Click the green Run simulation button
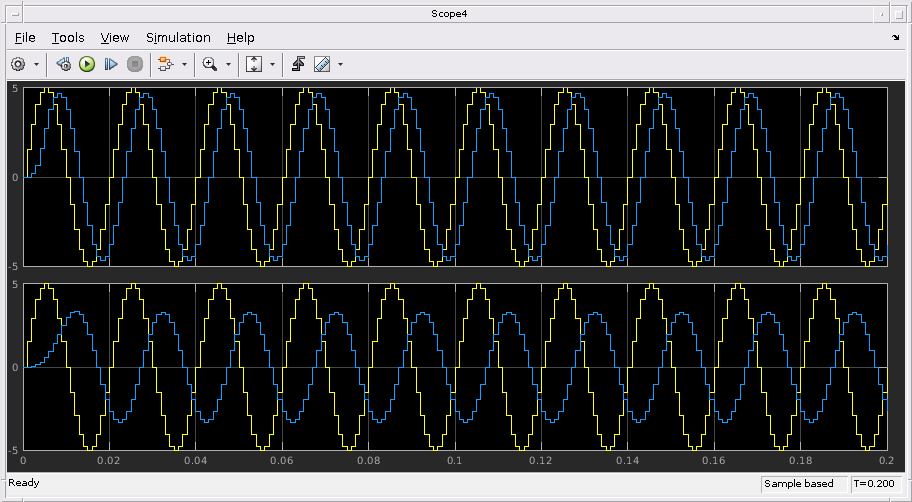The image size is (912, 502). [x=87, y=64]
